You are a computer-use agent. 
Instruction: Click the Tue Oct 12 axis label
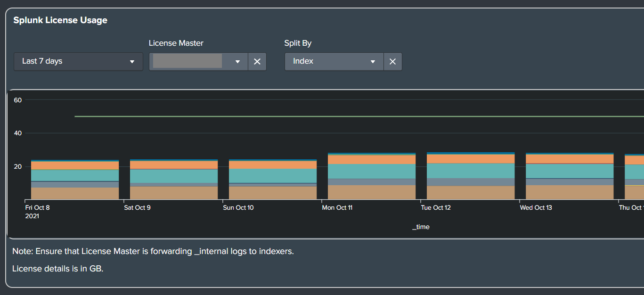(x=436, y=207)
